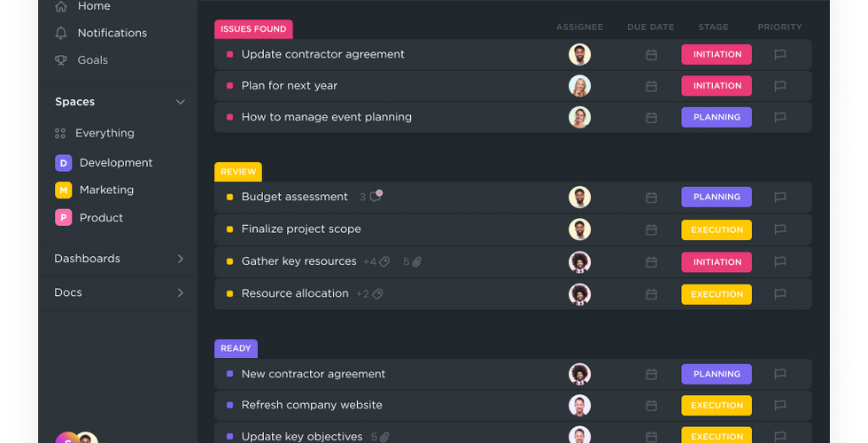Set due date for Update contractor agreement

[651, 55]
